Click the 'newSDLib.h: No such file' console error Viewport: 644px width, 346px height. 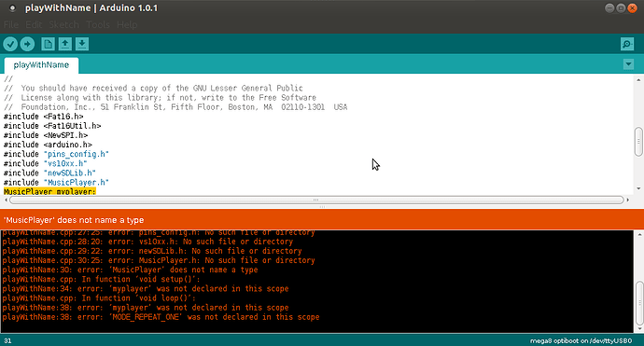(152, 251)
